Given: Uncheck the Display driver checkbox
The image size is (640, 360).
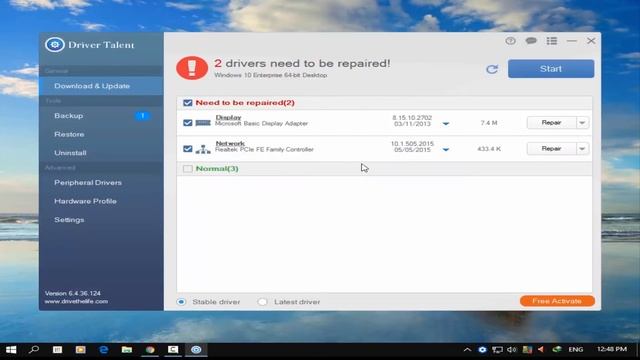Looking at the screenshot, I should coord(188,122).
